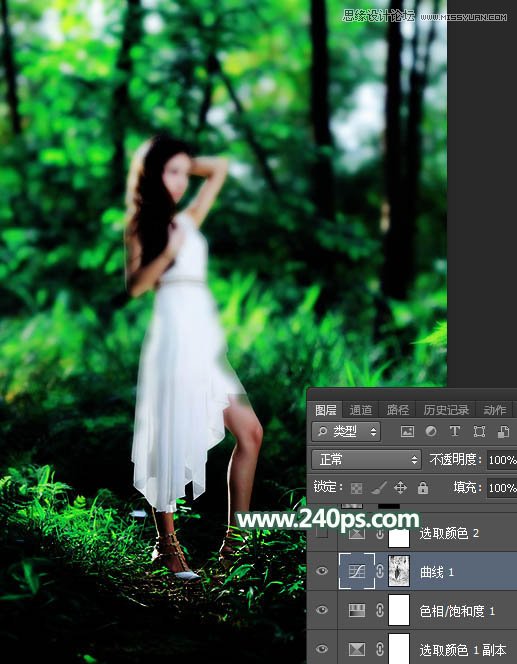This screenshot has width=517, height=664.
Task: Show the 选取颜色 2 layer
Action: pos(322,533)
